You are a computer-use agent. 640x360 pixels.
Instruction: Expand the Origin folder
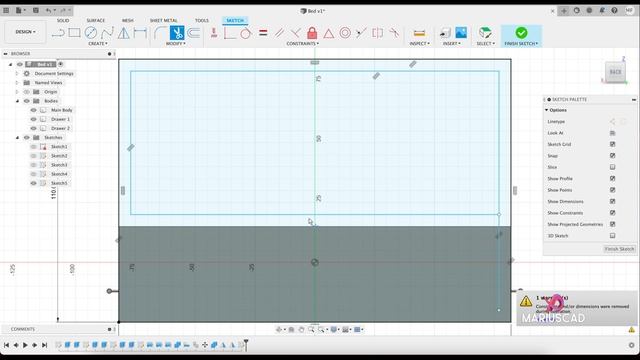[x=17, y=92]
